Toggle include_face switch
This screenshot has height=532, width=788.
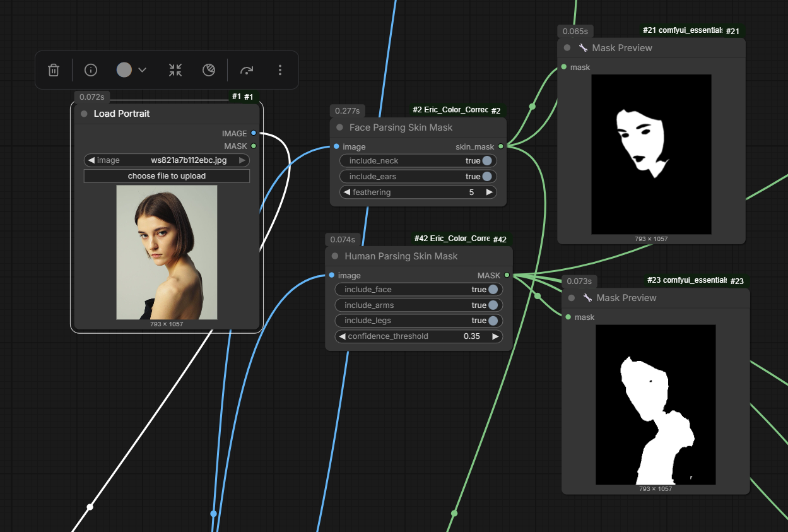(493, 290)
